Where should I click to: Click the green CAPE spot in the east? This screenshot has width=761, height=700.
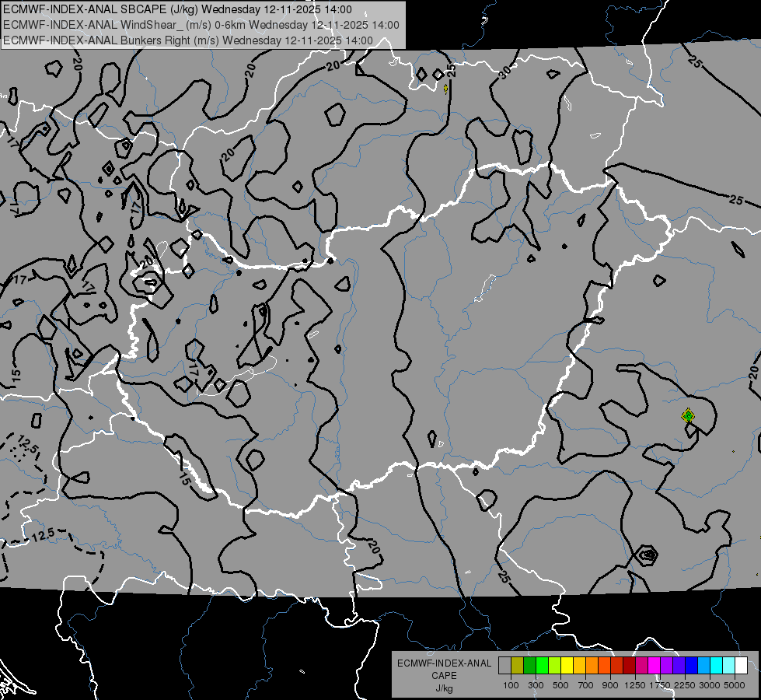pyautogui.click(x=688, y=416)
